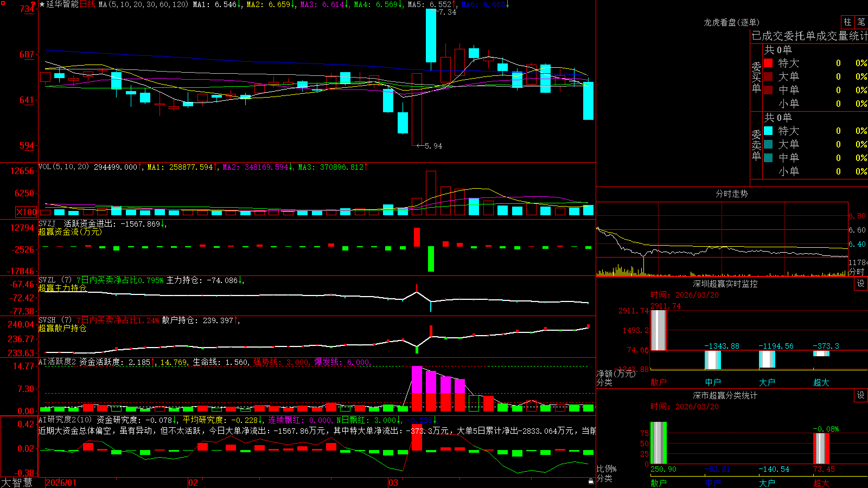Click red 特大 buy-order color swatch
Image resolution: width=868 pixels, height=488 pixels.
click(768, 63)
